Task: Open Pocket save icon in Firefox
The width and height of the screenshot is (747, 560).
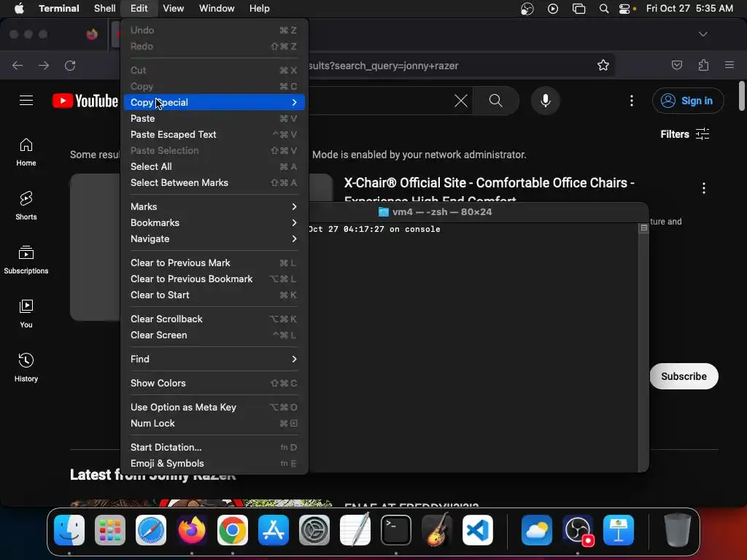Action: pos(676,65)
